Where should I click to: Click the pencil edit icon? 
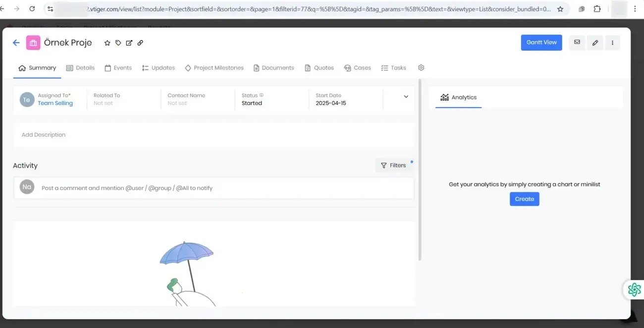tap(595, 43)
